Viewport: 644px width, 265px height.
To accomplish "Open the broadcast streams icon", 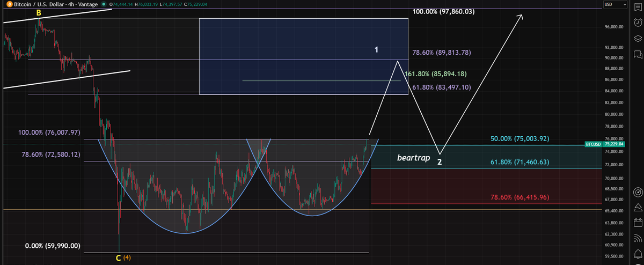I will [x=638, y=238].
